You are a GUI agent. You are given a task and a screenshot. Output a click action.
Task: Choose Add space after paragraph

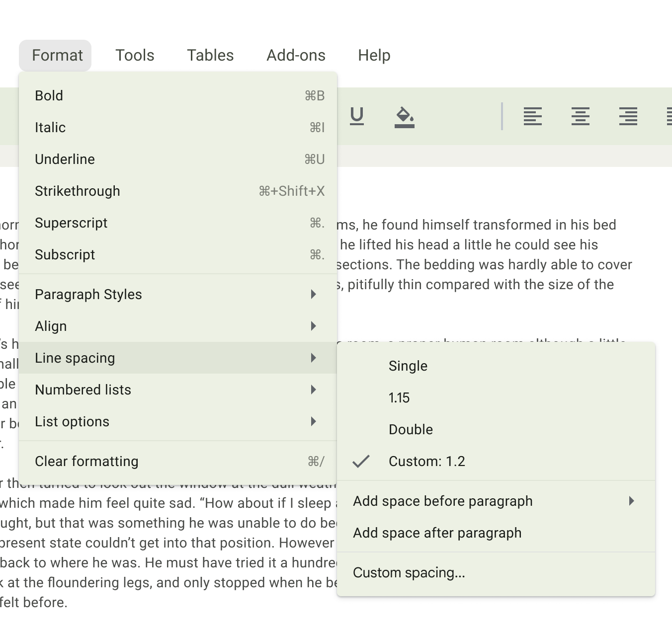437,533
